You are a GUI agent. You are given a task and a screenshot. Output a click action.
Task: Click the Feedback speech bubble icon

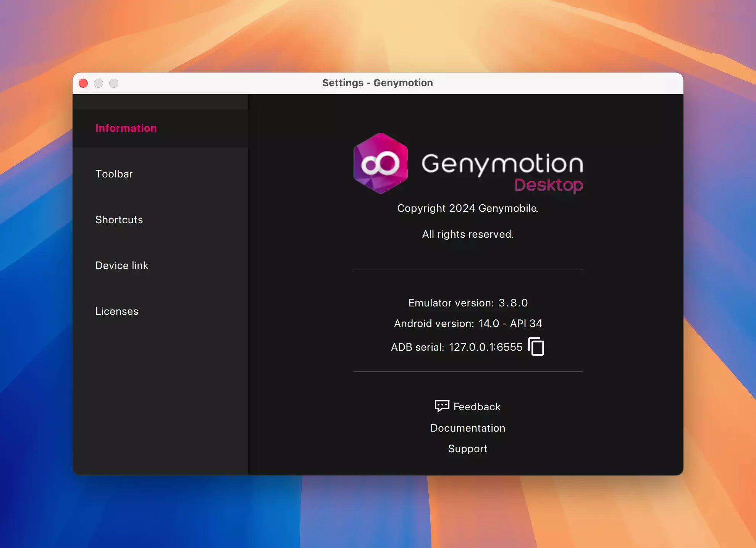pos(442,406)
